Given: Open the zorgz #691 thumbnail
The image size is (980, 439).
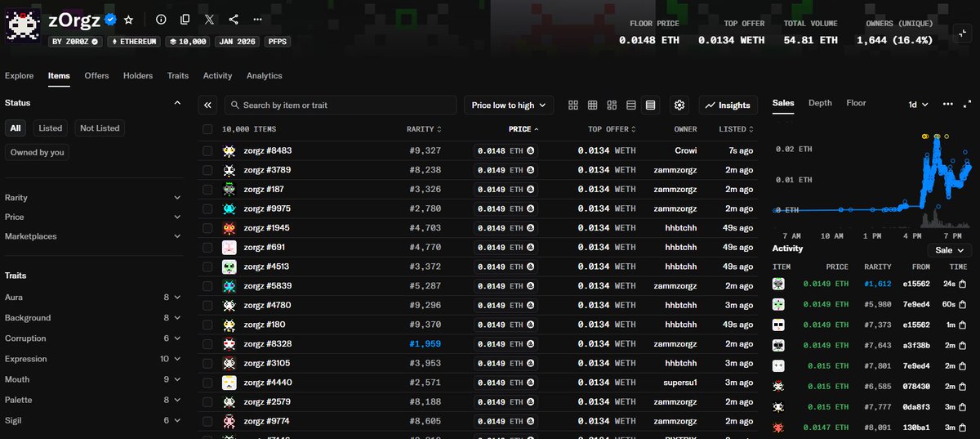Looking at the screenshot, I should pyautogui.click(x=229, y=248).
